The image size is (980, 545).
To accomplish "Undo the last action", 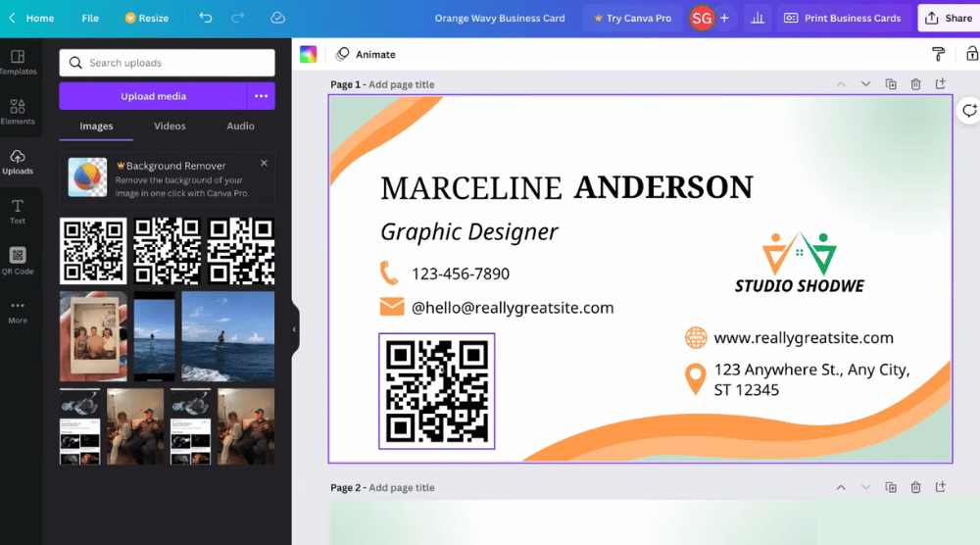I will tap(206, 18).
